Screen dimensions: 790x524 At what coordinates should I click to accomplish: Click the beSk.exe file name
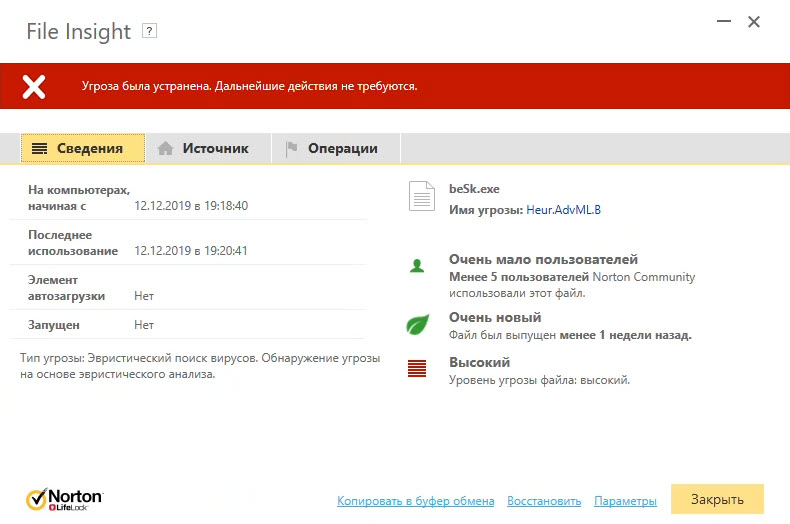pos(474,189)
